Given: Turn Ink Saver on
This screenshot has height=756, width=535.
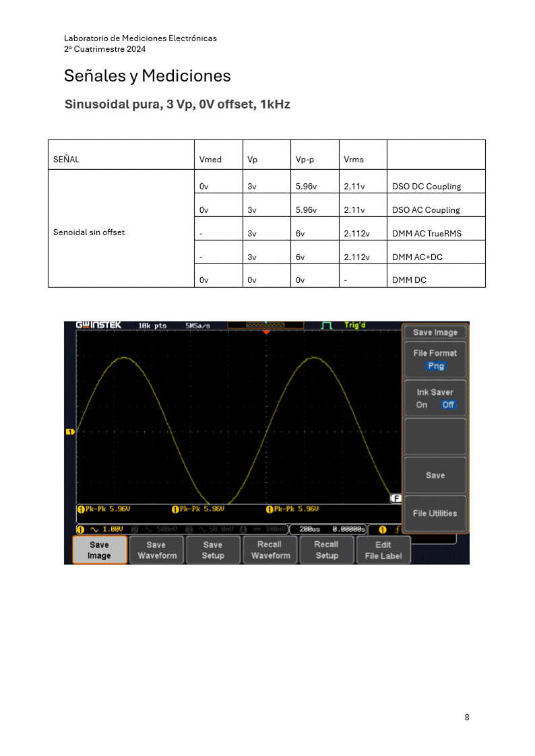Looking at the screenshot, I should click(422, 405).
